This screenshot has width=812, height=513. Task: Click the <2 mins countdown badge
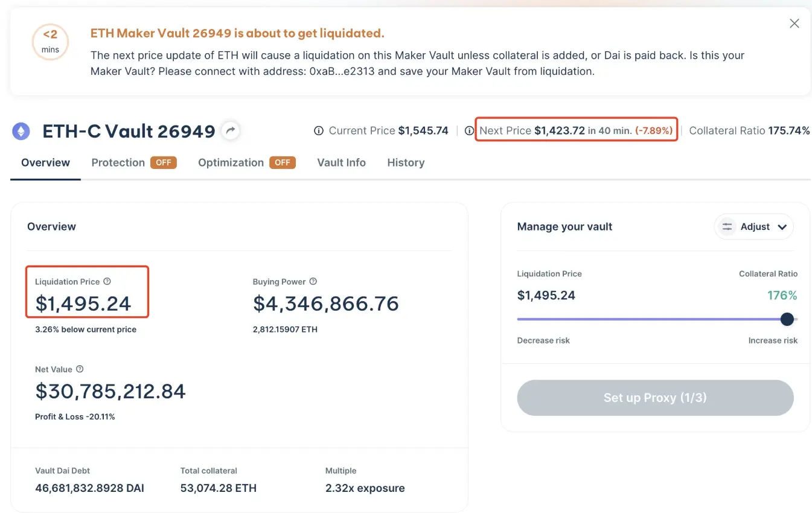pos(50,42)
